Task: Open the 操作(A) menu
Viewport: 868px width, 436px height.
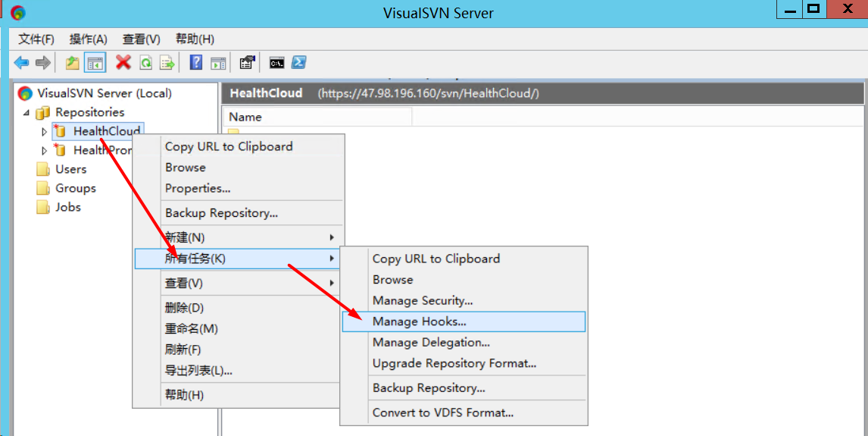Action: click(x=88, y=39)
